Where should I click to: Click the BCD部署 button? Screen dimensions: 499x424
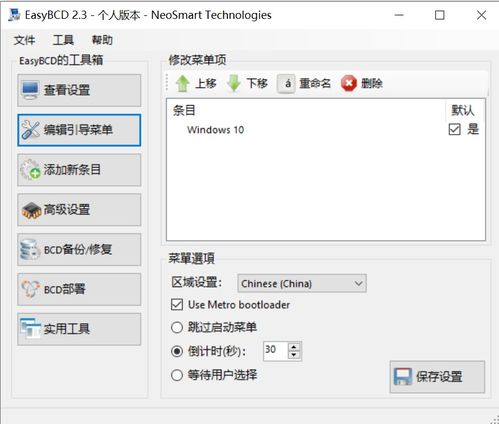click(x=79, y=289)
